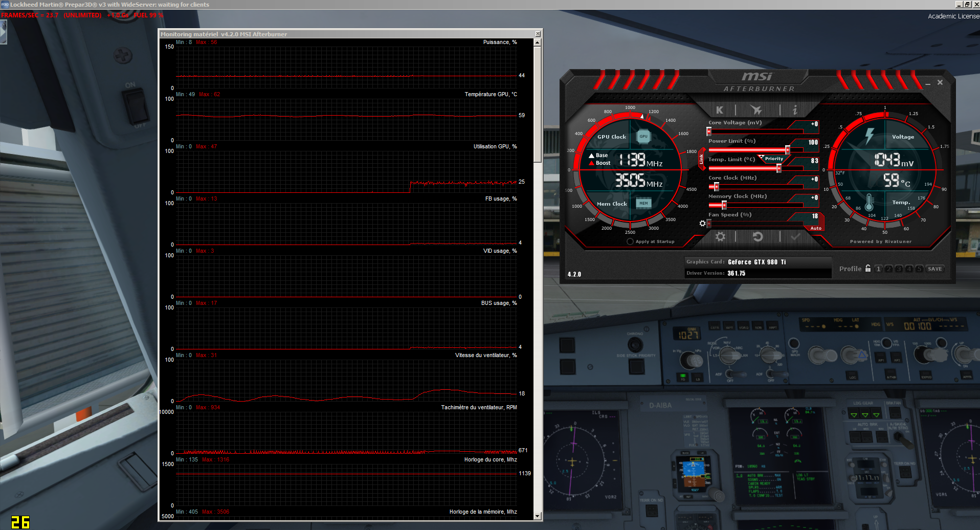Click the 3505 MHz memory clock readout
The image size is (980, 530).
(x=638, y=181)
